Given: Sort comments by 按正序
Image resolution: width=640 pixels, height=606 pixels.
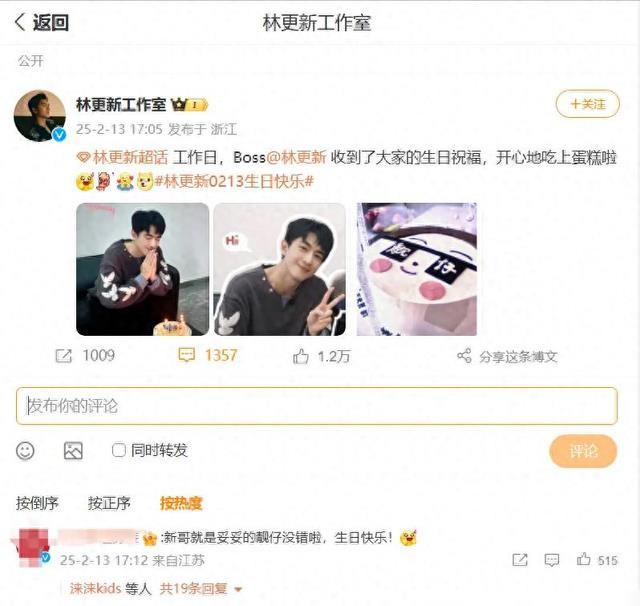Looking at the screenshot, I should coord(109,503).
